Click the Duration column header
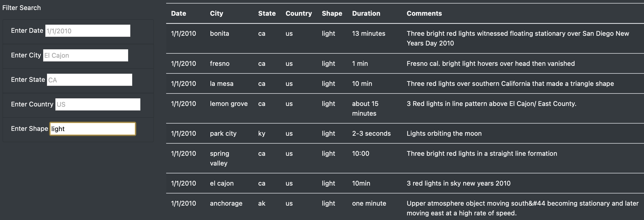 coord(366,13)
